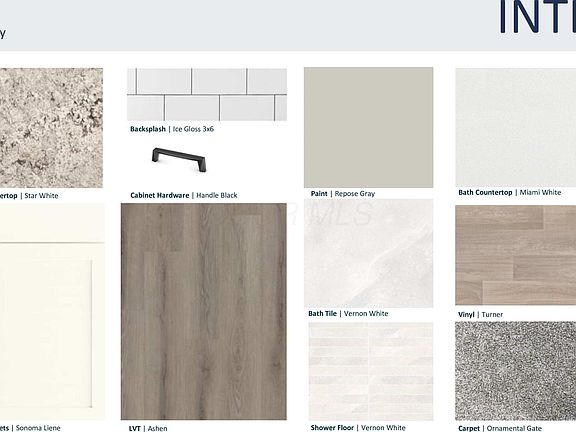
Task: Click the Repose Gray paint swatch
Action: [368, 127]
